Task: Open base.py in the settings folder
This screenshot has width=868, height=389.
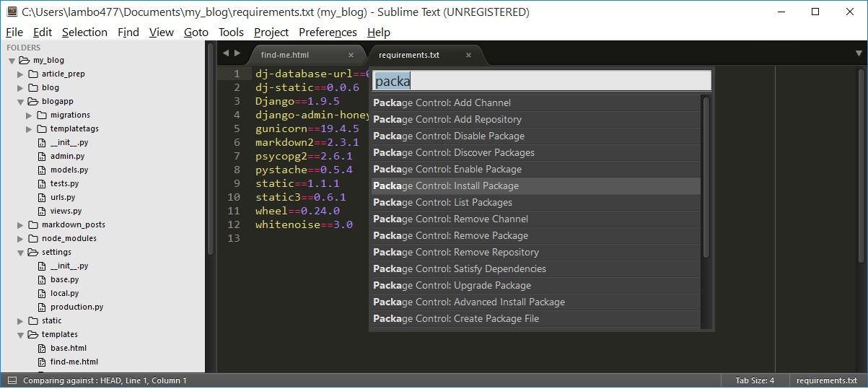Action: (x=64, y=279)
